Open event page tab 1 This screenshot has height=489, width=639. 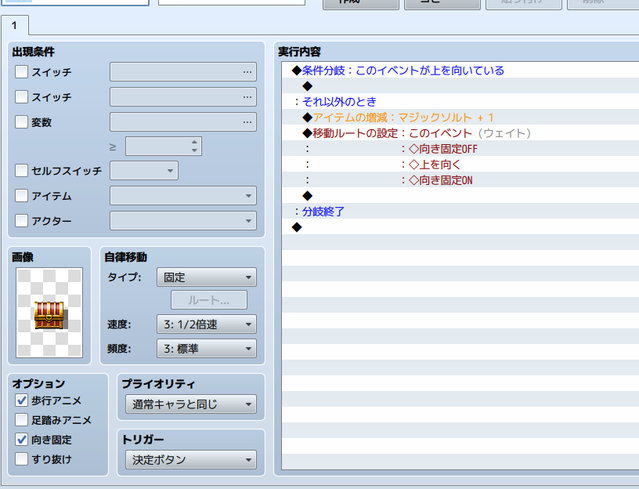coord(15,25)
